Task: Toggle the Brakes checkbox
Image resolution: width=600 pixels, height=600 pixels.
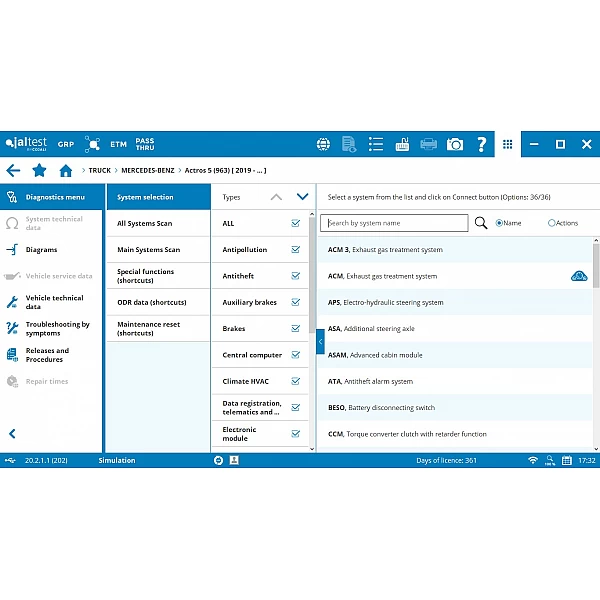Action: [295, 328]
